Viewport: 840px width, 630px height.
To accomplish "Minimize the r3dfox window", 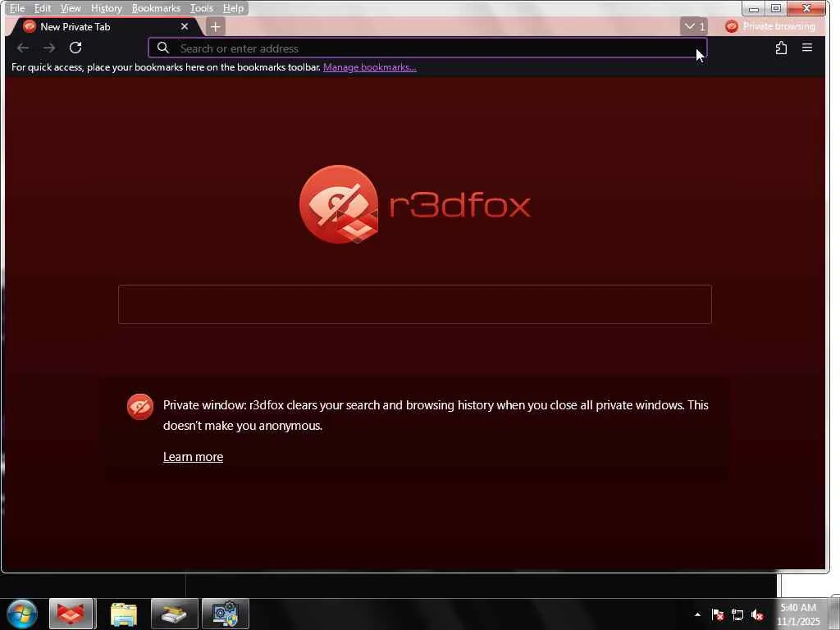I will 754,8.
